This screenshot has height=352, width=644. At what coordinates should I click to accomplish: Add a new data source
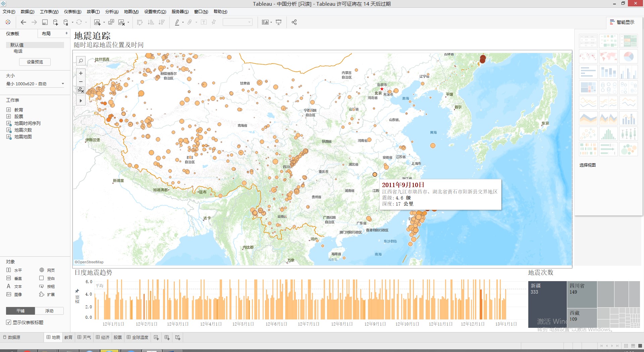(55, 22)
